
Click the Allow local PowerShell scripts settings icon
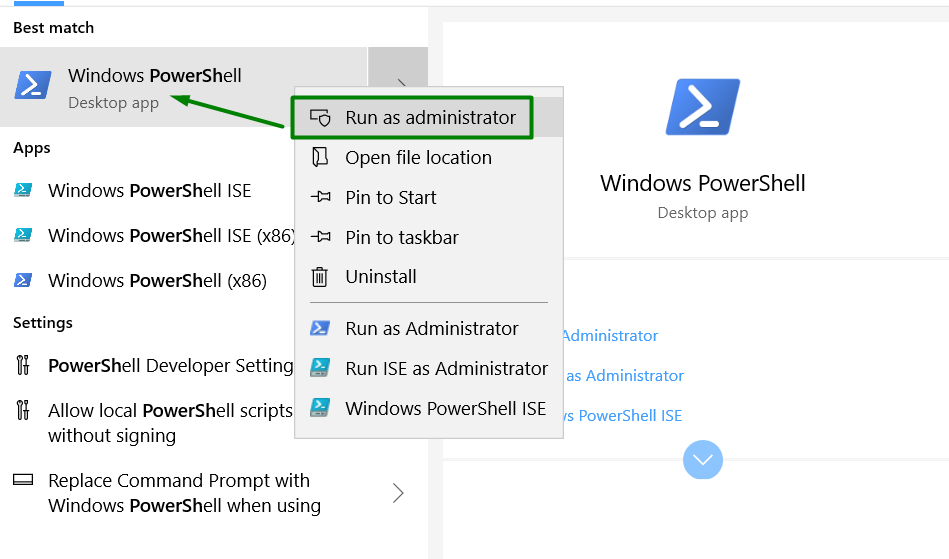(23, 410)
